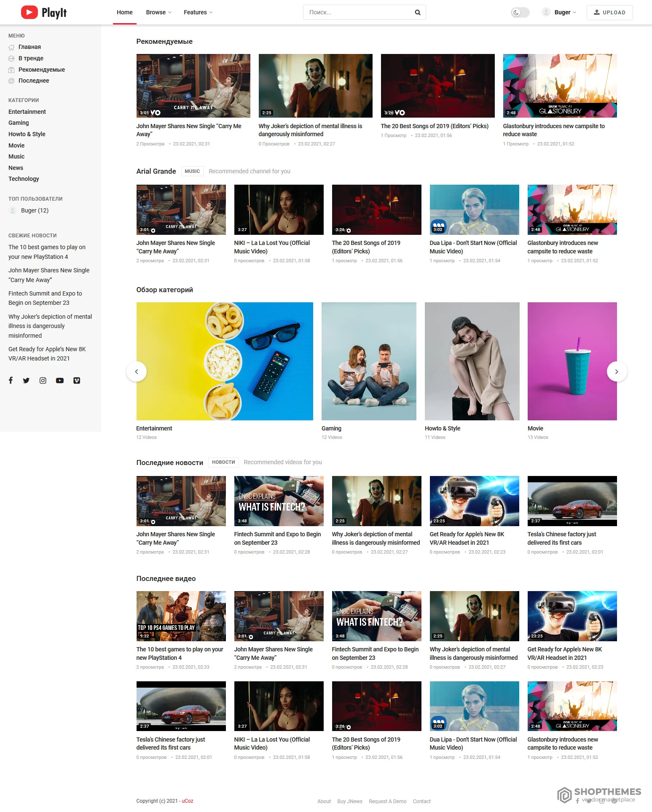The height and width of the screenshot is (812, 652).
Task: Open the Buy JNews footer link
Action: [350, 801]
